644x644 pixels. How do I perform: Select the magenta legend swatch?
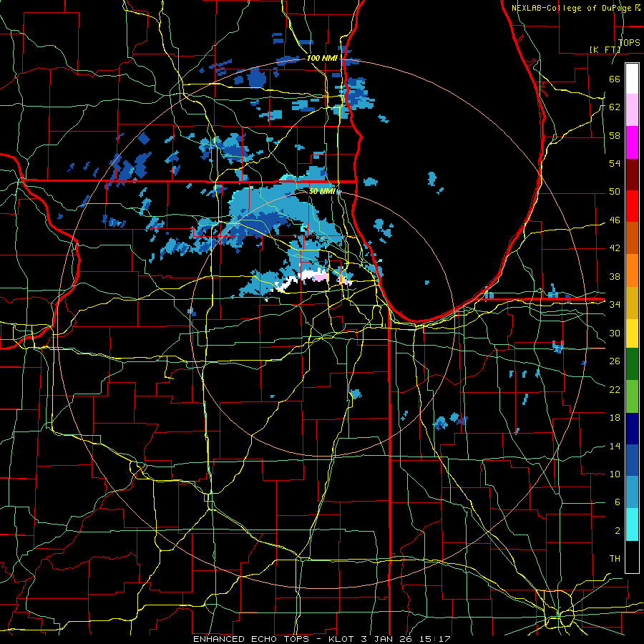tap(632, 142)
